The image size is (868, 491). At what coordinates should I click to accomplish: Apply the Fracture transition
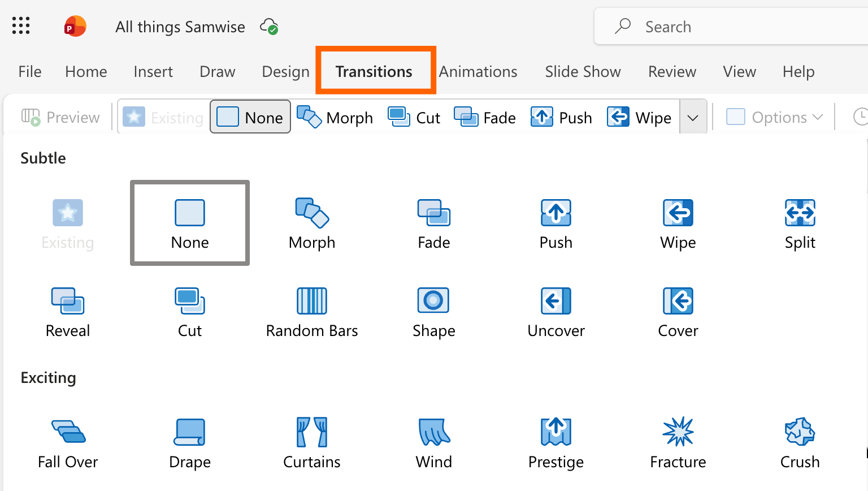678,443
